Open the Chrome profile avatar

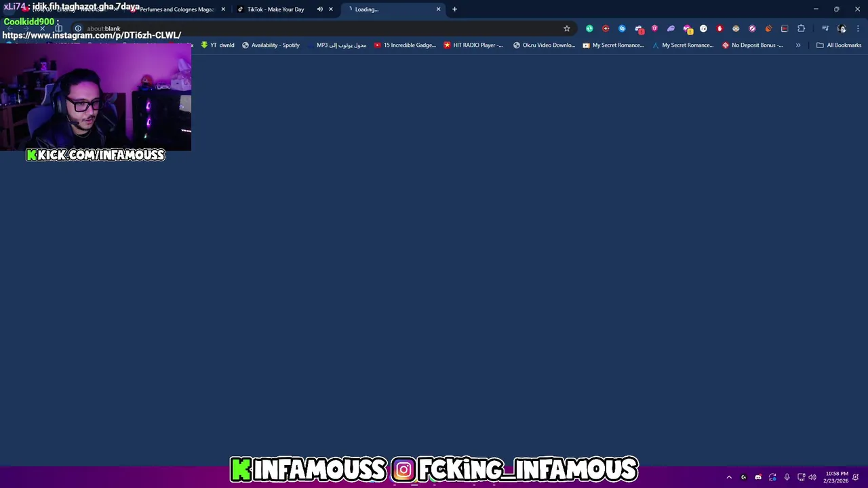842,28
